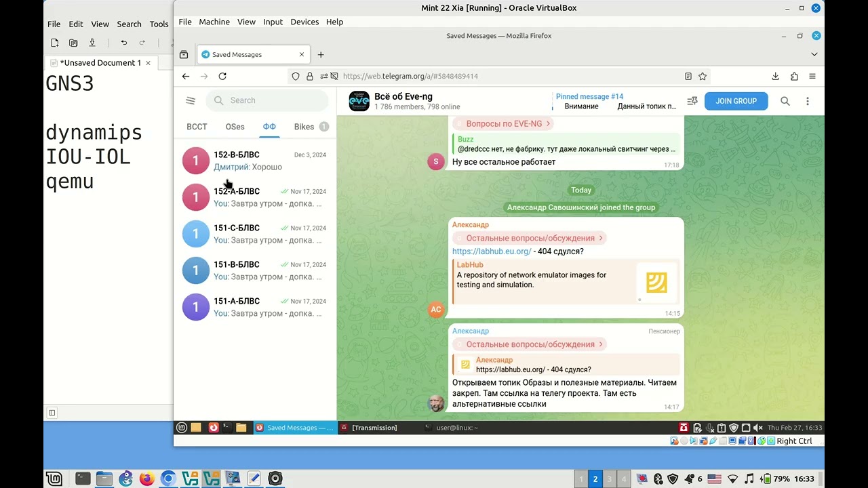
Task: Open host battery indicator 79%
Action: click(x=775, y=479)
